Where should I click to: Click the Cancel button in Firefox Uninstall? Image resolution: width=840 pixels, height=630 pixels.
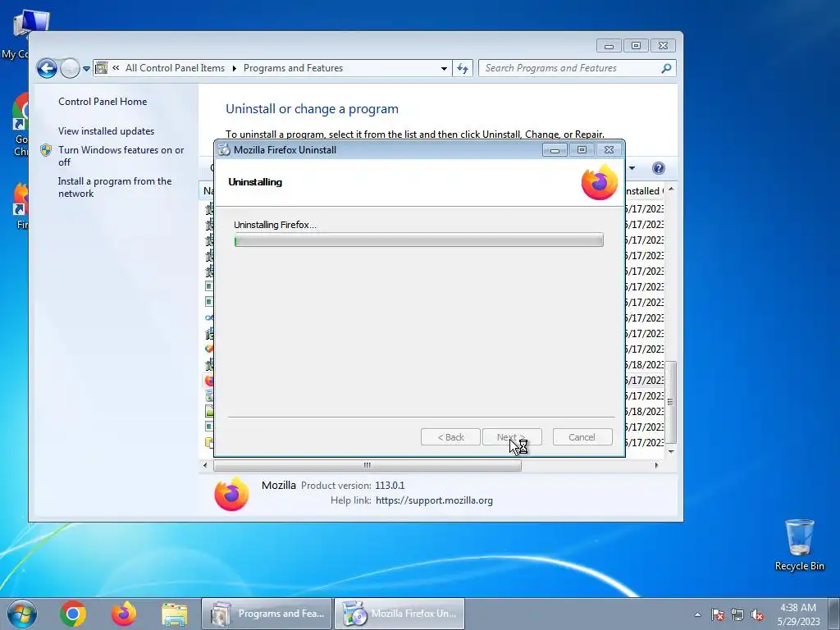(x=582, y=437)
